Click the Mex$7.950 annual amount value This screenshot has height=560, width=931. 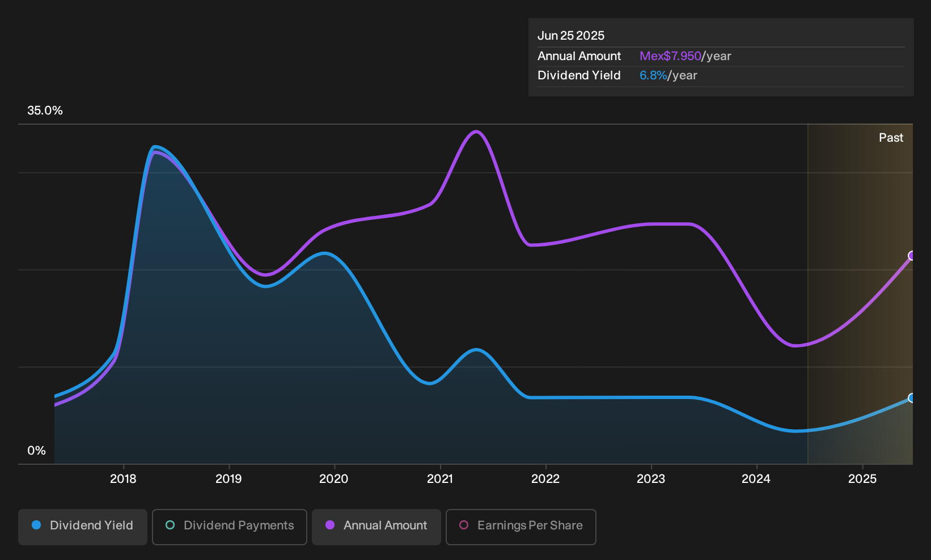pyautogui.click(x=670, y=56)
